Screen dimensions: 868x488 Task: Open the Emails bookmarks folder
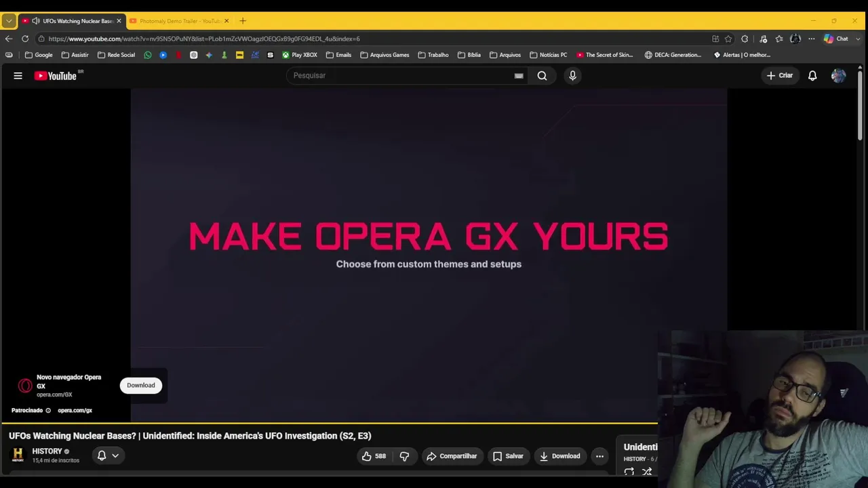pos(338,55)
